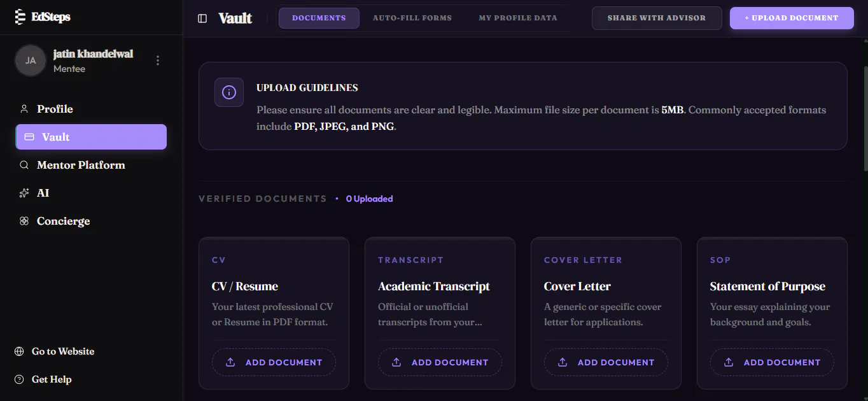Viewport: 868px width, 401px height.
Task: Click the upload icon on CV card
Action: [230, 362]
